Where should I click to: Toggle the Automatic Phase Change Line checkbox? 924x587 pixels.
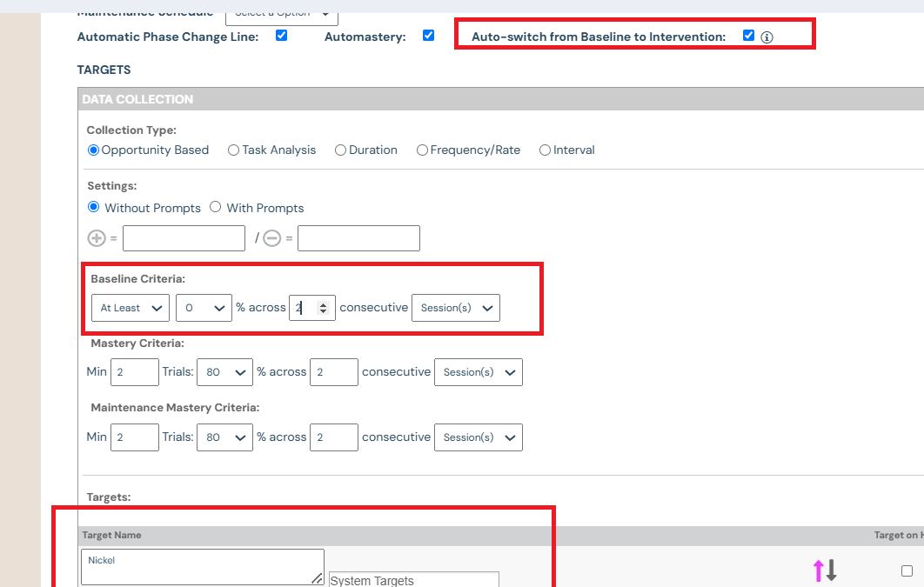[x=281, y=36]
